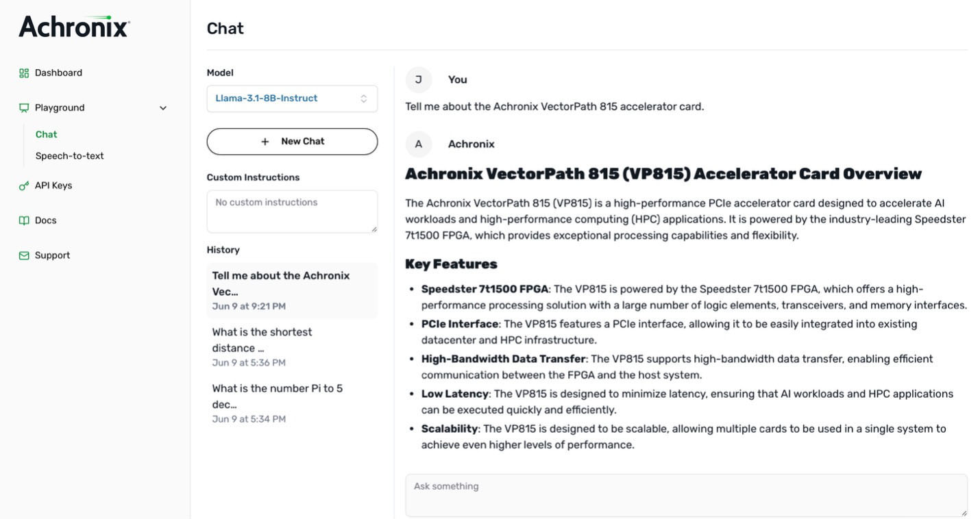Viewport: 980px width, 519px height.
Task: Open 'What is the number Pi' history chat
Action: (292, 403)
